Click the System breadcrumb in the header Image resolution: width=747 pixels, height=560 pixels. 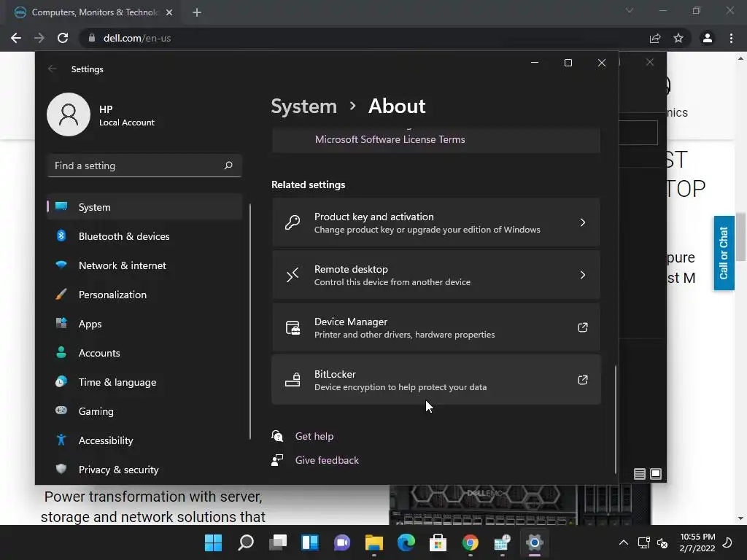click(x=304, y=106)
